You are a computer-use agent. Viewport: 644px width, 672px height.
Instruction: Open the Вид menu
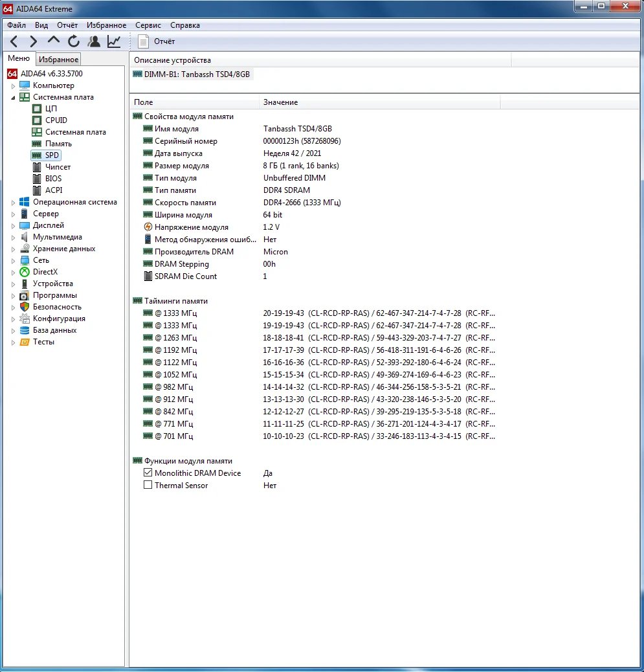41,25
